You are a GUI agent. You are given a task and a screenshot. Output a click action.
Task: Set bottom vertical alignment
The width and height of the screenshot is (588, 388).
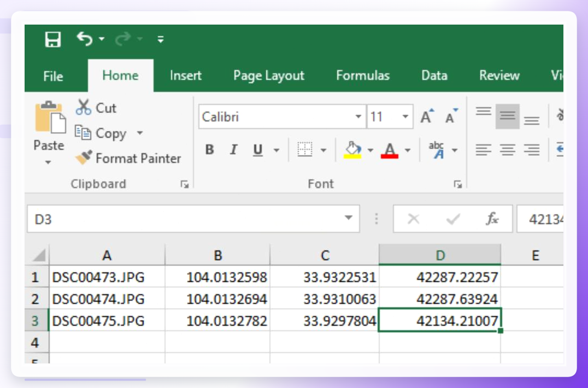point(531,120)
